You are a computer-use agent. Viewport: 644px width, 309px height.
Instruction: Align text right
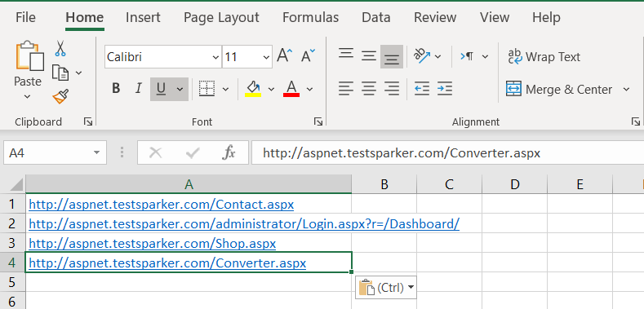pos(392,88)
